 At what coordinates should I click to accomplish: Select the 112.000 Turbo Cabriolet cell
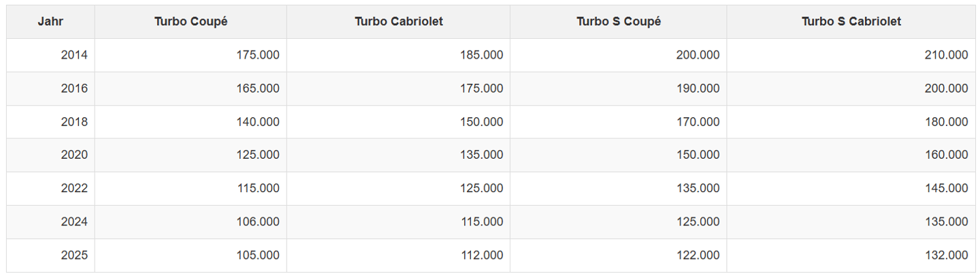click(398, 256)
